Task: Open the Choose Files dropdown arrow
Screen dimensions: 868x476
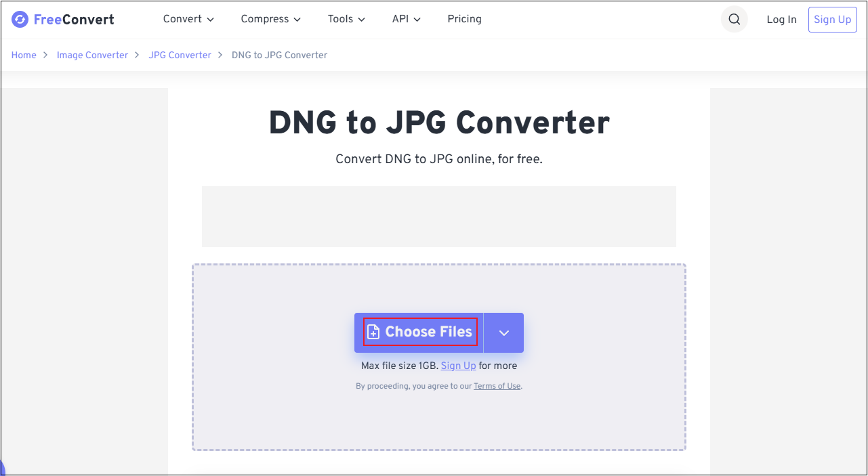Action: click(503, 332)
